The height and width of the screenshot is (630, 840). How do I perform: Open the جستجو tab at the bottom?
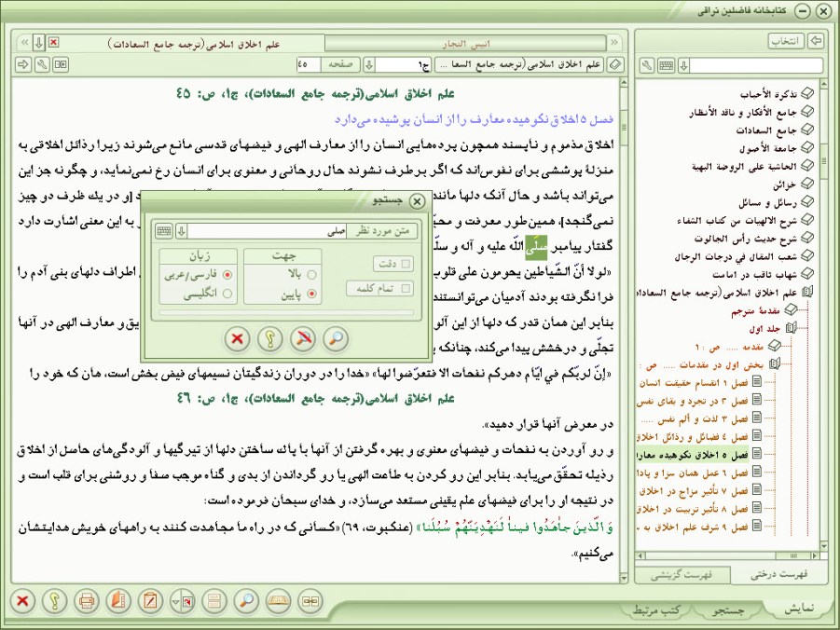click(x=728, y=609)
